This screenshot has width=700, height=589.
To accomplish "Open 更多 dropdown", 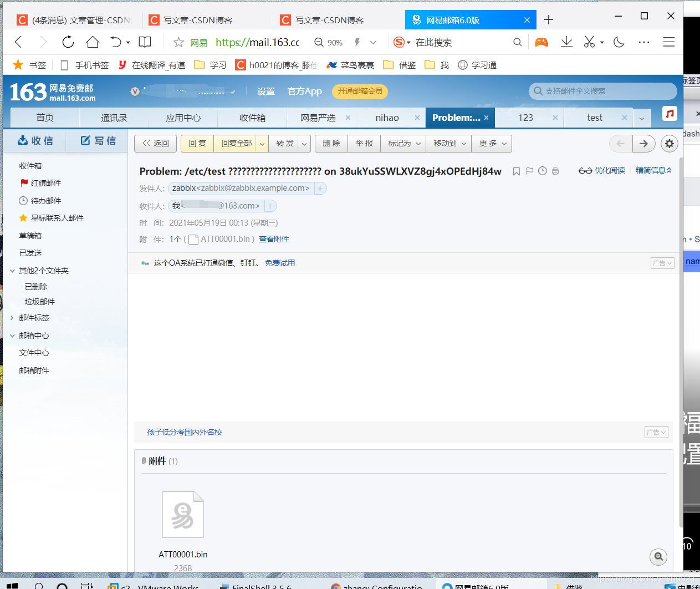I will [x=492, y=144].
